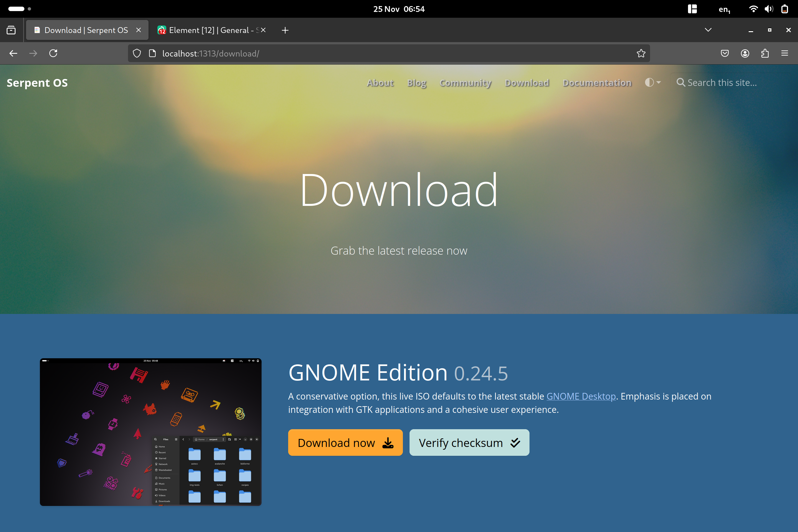Image resolution: width=798 pixels, height=532 pixels.
Task: Open the GNOME Activities workspace indicator
Action: tap(20, 9)
